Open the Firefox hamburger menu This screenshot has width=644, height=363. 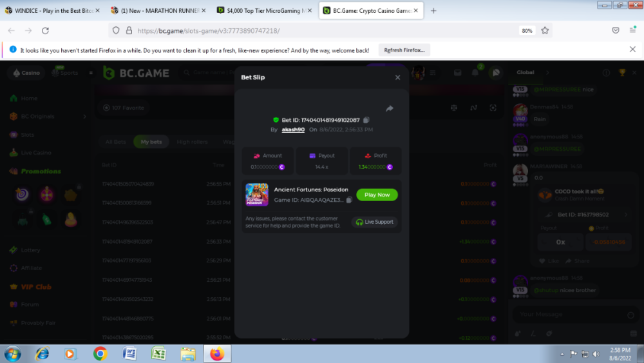click(x=632, y=30)
